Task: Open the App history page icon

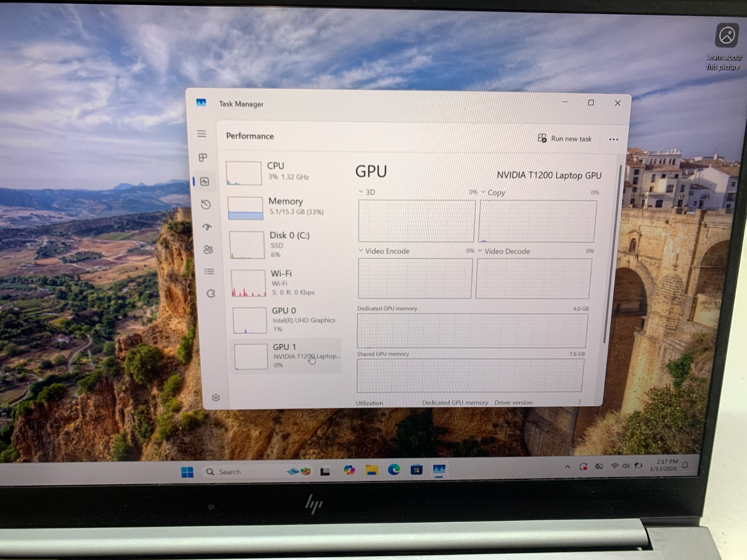Action: (206, 204)
